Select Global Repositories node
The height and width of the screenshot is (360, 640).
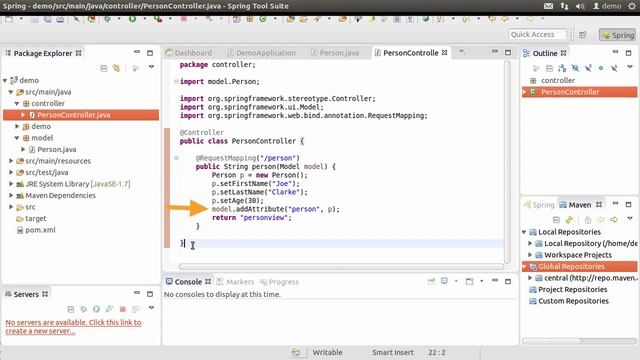[579, 267]
